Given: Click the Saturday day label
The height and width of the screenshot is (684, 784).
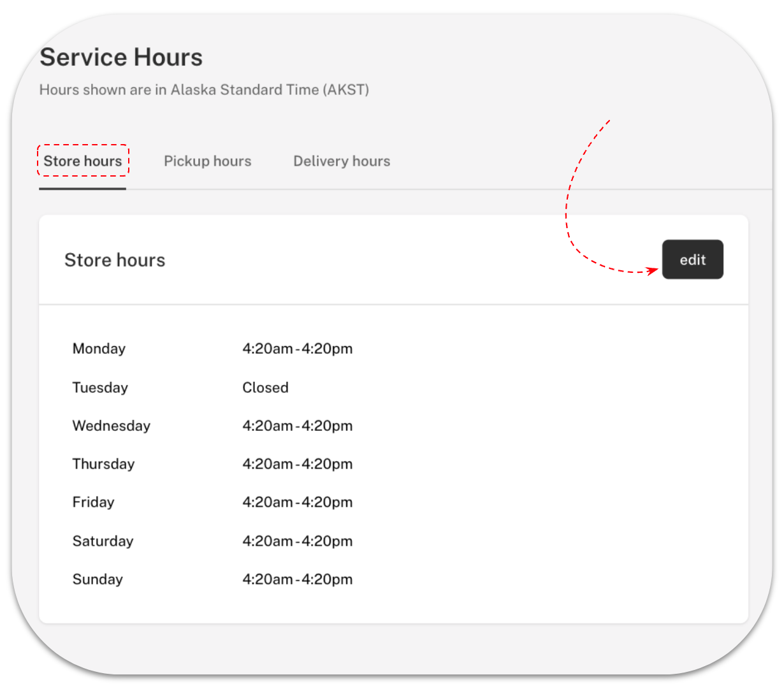Looking at the screenshot, I should 103,541.
